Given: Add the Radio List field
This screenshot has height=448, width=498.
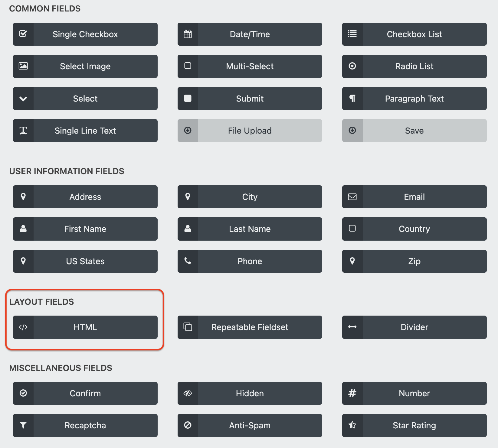Looking at the screenshot, I should pyautogui.click(x=414, y=66).
